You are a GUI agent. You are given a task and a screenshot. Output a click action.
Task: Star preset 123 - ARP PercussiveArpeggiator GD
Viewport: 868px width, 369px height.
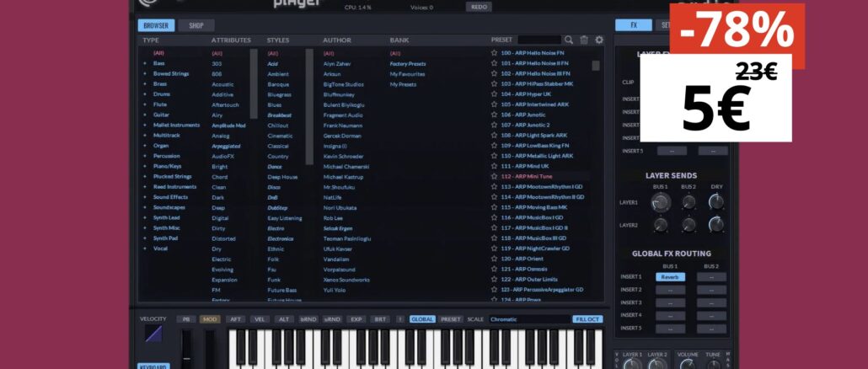494,289
